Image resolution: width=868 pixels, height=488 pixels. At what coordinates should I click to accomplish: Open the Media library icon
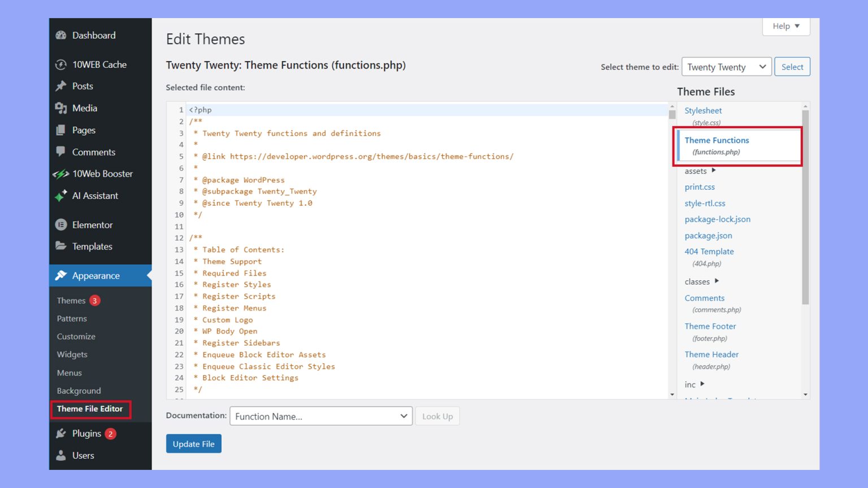[x=61, y=108]
